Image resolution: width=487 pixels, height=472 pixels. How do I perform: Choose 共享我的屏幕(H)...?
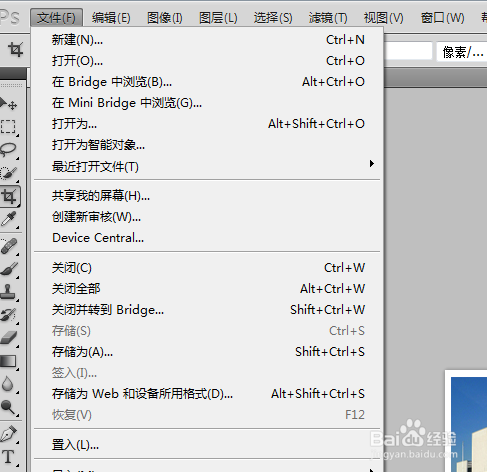pyautogui.click(x=208, y=196)
